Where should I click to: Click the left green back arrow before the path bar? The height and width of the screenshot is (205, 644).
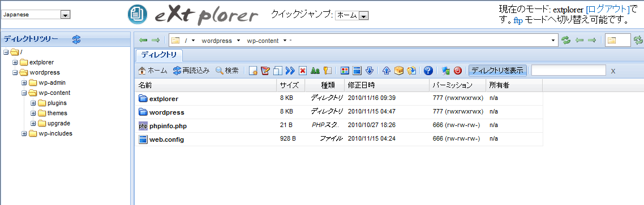click(x=143, y=40)
